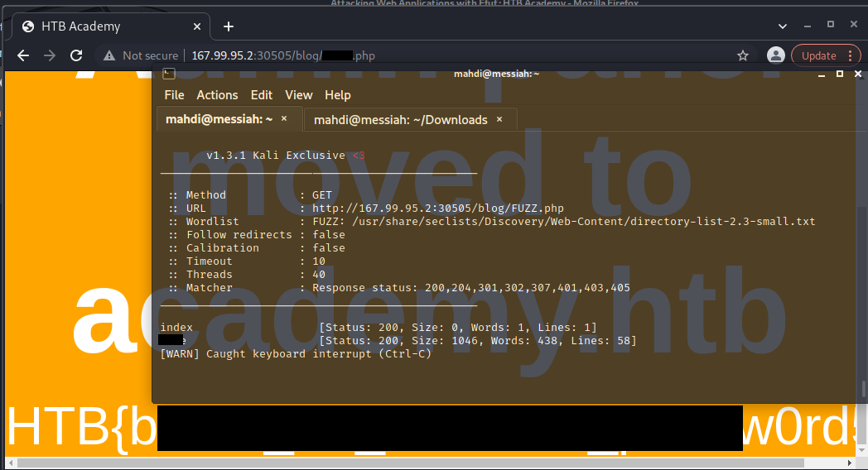Image resolution: width=868 pixels, height=470 pixels.
Task: Click the FUZZ.php URL text in terminal
Action: [438, 209]
